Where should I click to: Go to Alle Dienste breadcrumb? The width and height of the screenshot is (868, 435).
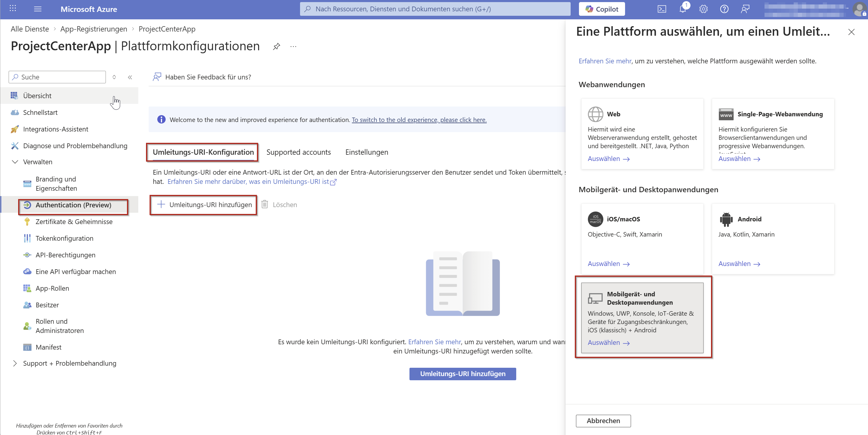point(30,29)
